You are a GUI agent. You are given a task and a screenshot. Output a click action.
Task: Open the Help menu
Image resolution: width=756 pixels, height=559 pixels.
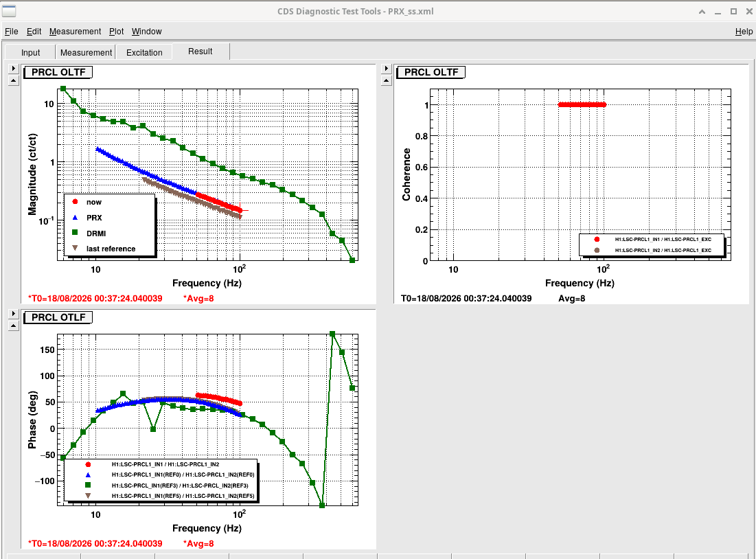[744, 32]
